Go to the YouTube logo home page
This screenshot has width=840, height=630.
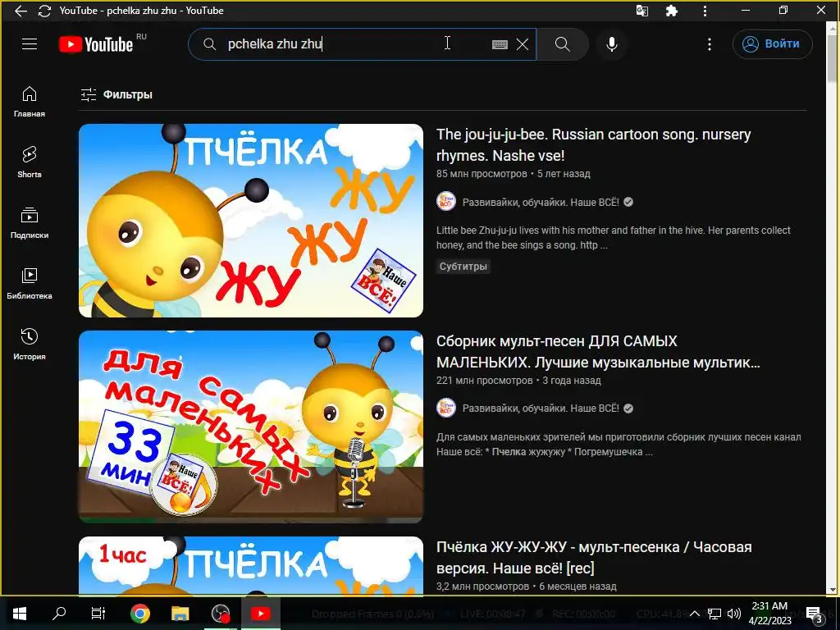(97, 44)
